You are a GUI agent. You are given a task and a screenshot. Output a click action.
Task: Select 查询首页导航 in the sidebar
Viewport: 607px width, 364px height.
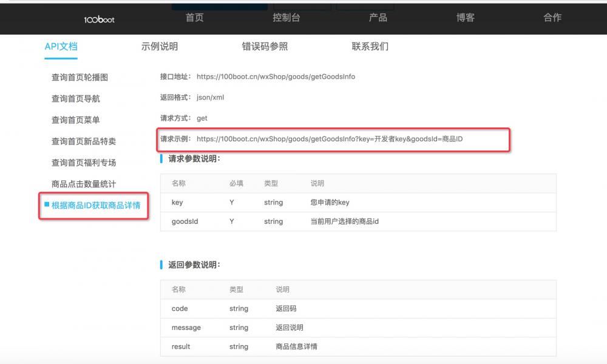point(75,99)
